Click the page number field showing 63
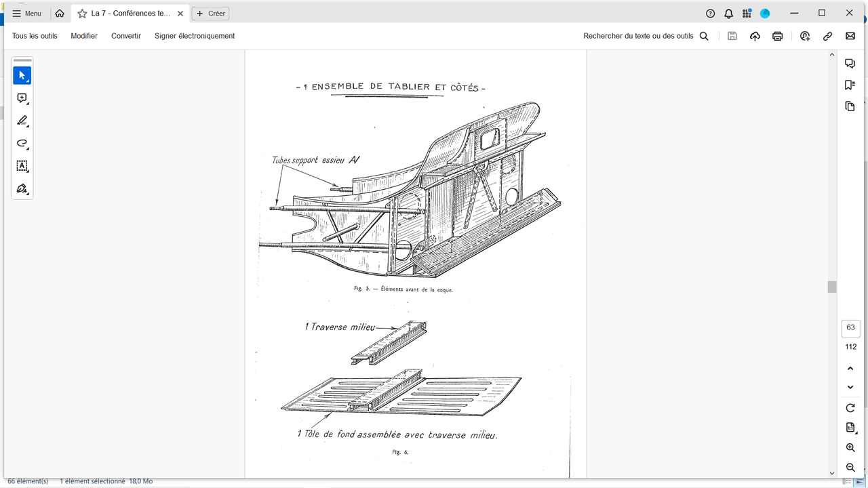This screenshot has height=488, width=868. coord(850,328)
